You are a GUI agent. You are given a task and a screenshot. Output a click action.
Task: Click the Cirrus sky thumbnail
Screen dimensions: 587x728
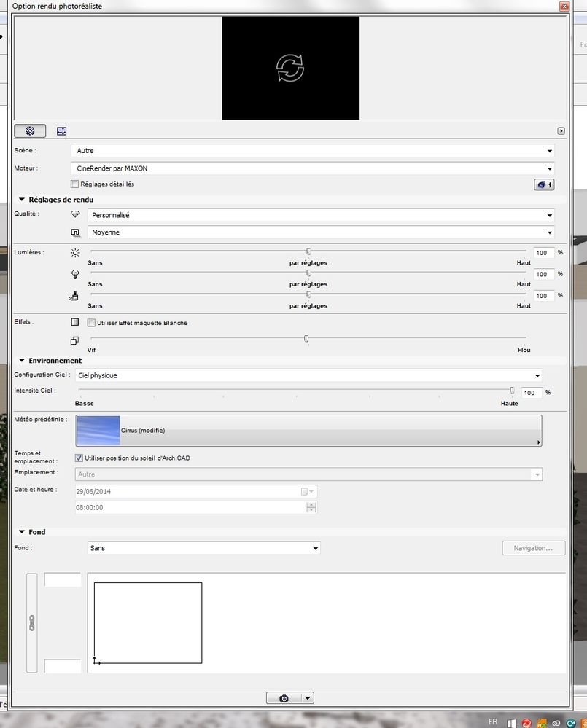coord(98,431)
